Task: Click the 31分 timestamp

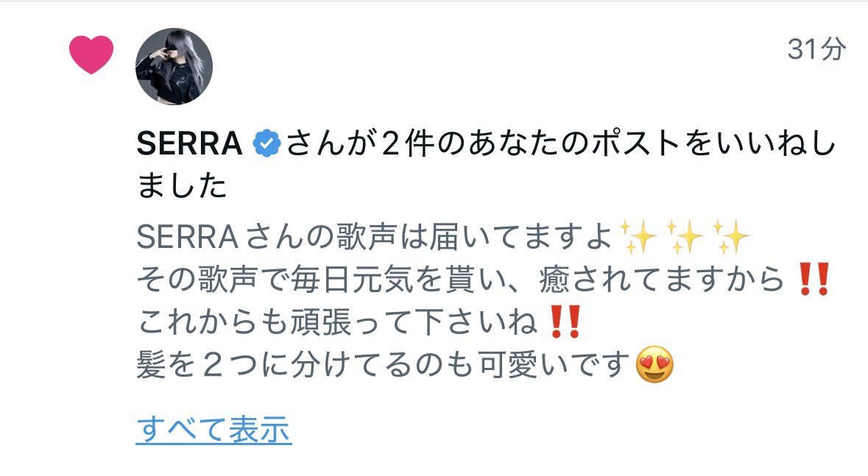Action: 816,49
